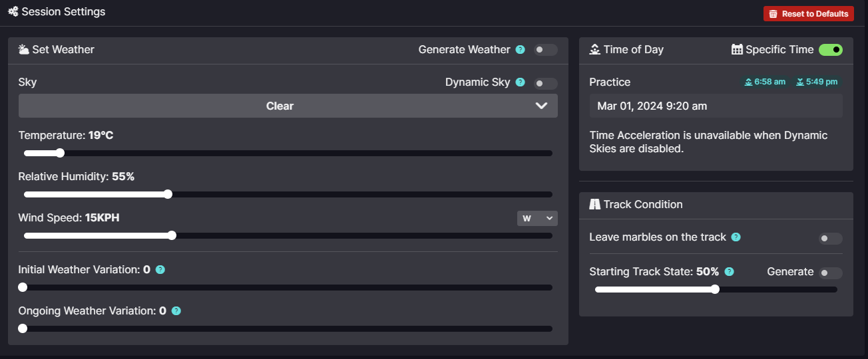868x359 pixels.
Task: Click the Starting Track State help icon
Action: [730, 272]
